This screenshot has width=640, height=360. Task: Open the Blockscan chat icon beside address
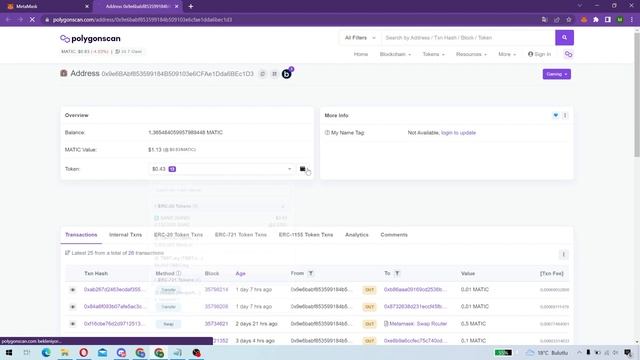click(x=287, y=73)
